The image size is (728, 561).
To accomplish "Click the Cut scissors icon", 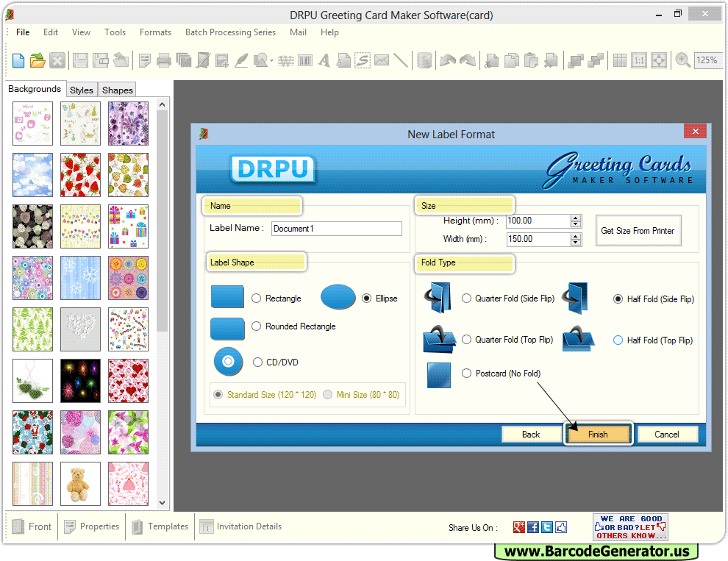I will click(x=491, y=60).
